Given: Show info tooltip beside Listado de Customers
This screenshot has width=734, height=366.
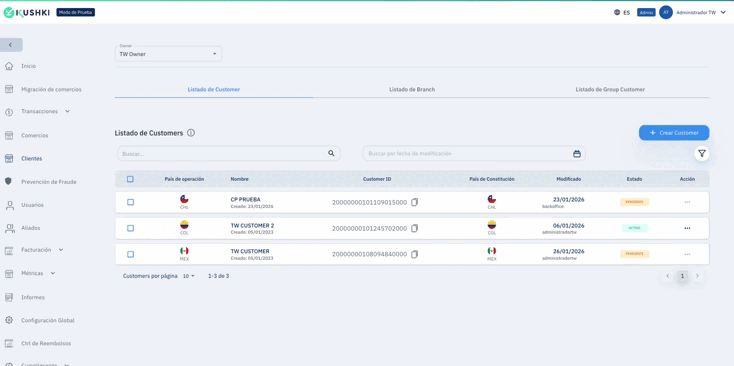Looking at the screenshot, I should click(x=191, y=133).
